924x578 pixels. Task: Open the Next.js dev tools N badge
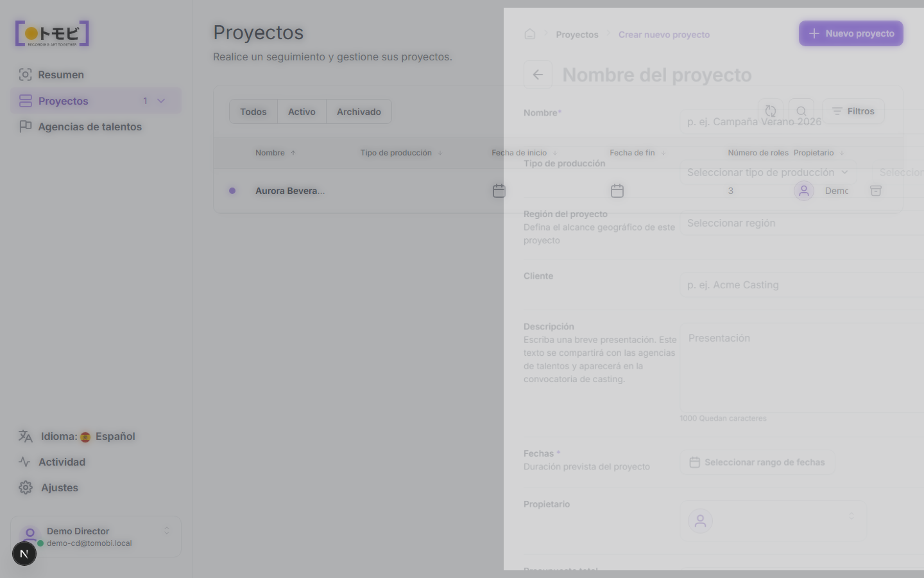[x=24, y=554]
